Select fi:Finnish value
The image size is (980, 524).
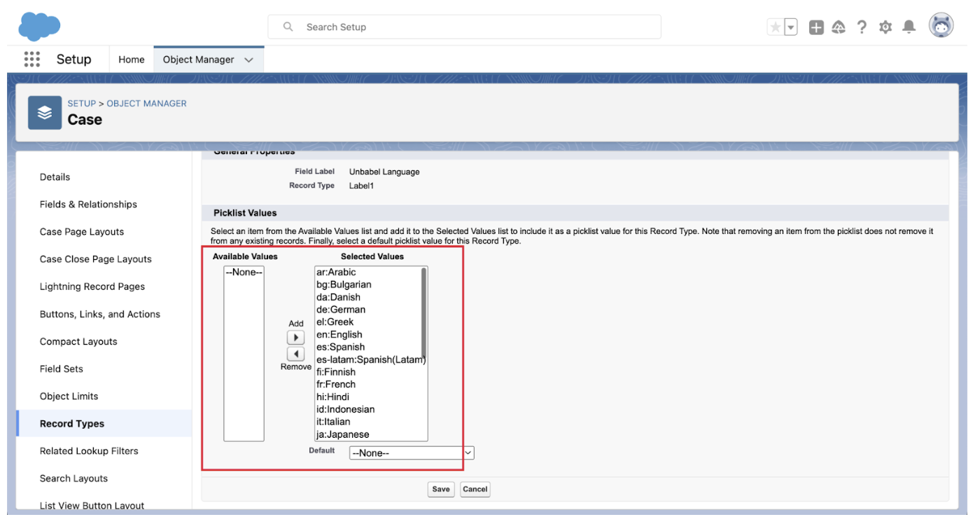[x=336, y=372]
